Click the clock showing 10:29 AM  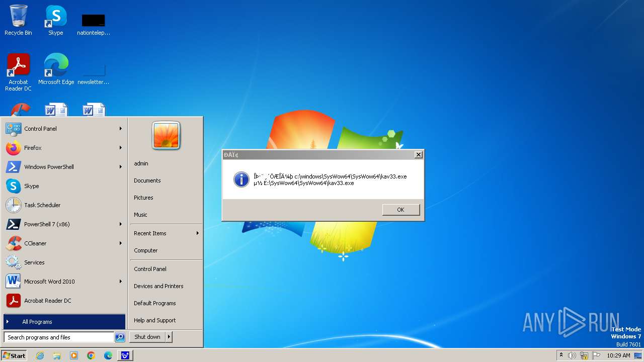(x=618, y=355)
